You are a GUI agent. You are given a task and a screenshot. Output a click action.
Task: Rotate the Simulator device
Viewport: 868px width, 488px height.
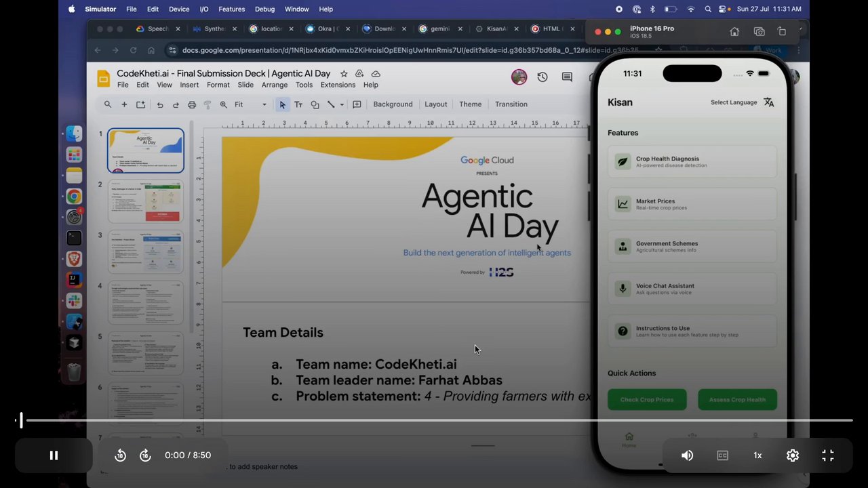(x=782, y=32)
